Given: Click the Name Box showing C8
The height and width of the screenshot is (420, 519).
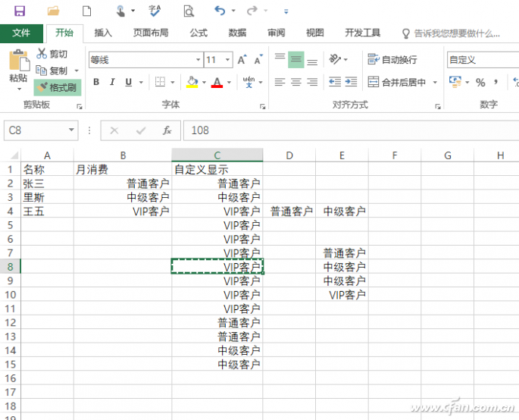Looking at the screenshot, I should point(41,130).
